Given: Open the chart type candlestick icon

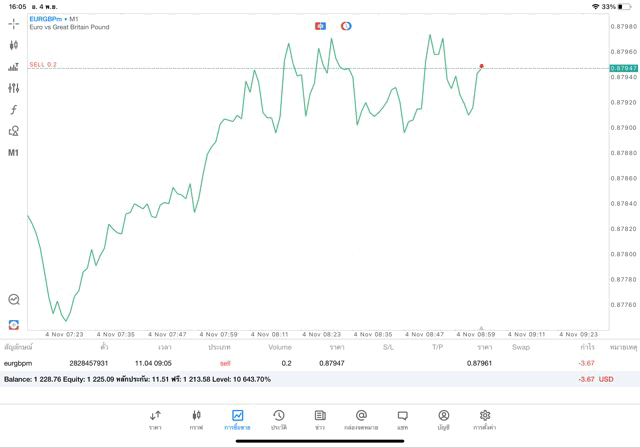Looking at the screenshot, I should tap(13, 45).
